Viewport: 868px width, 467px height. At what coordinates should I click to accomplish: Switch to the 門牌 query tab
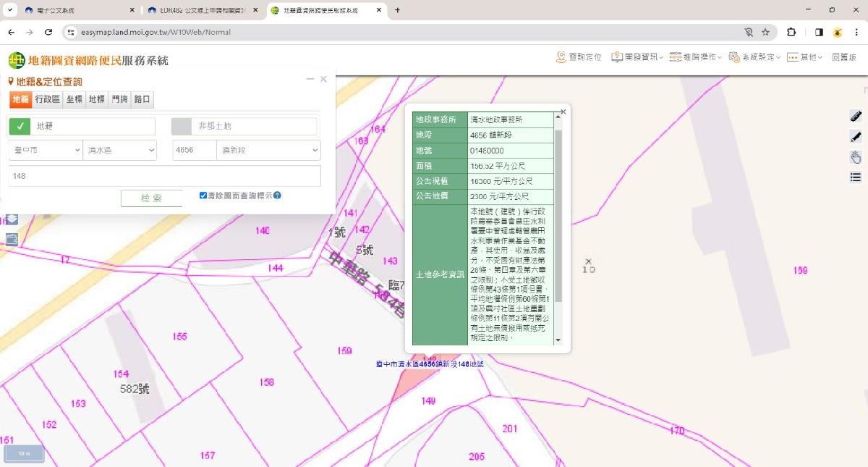[119, 100]
